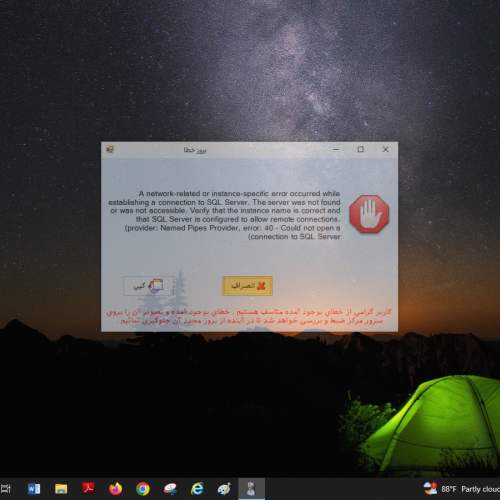This screenshot has width=500, height=500.
Task: Click the red stop-hand error icon
Action: [x=369, y=214]
